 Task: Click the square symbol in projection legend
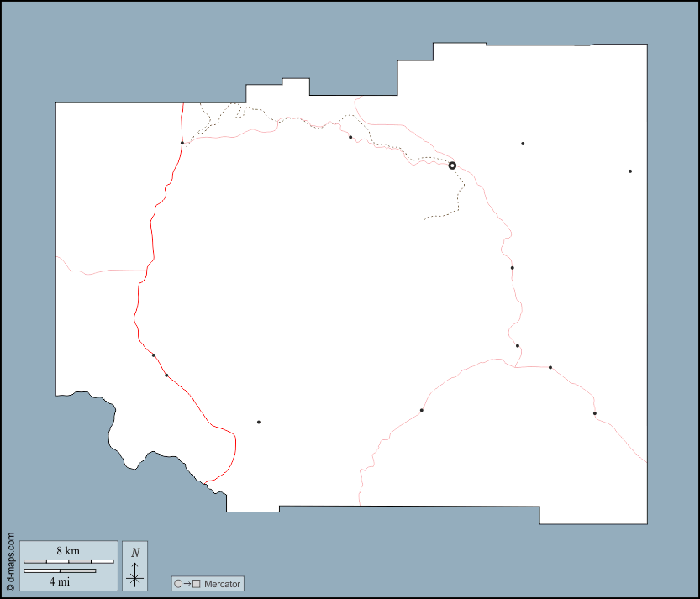(x=196, y=584)
